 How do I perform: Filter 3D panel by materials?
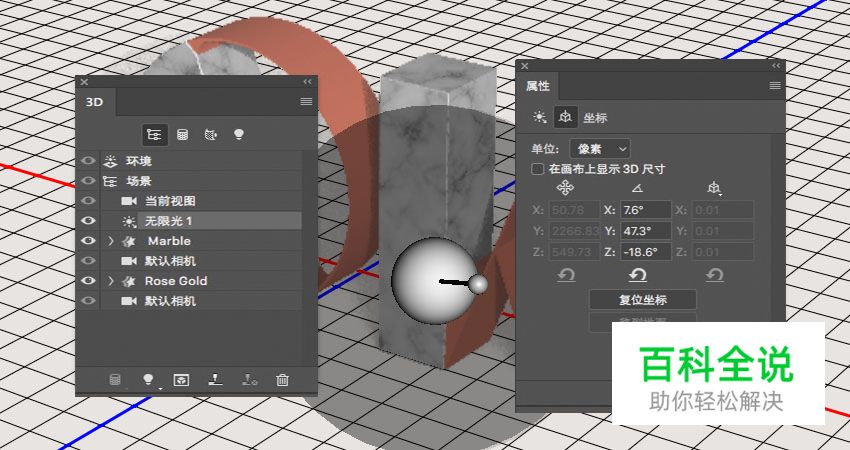coord(211,133)
